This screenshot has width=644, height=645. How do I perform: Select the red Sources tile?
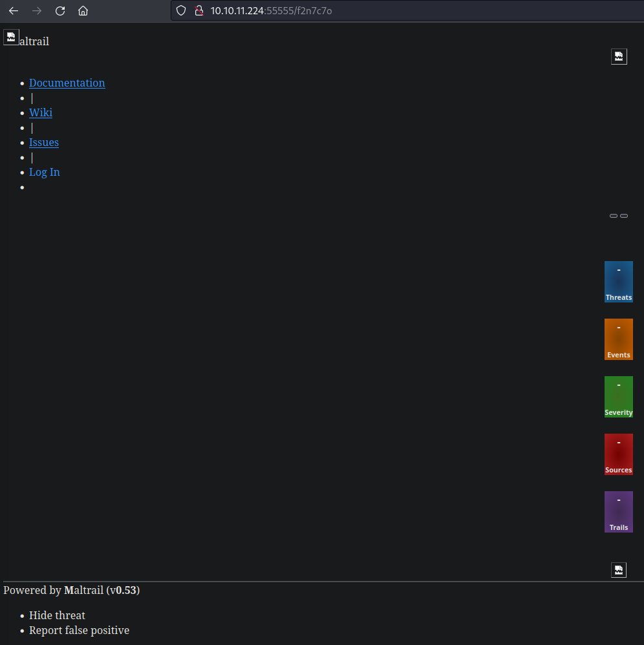[618, 454]
